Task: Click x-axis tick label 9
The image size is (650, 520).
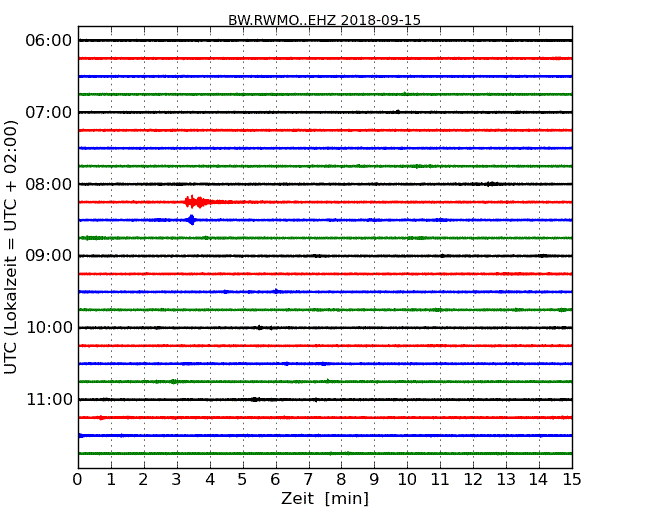Action: tap(374, 480)
